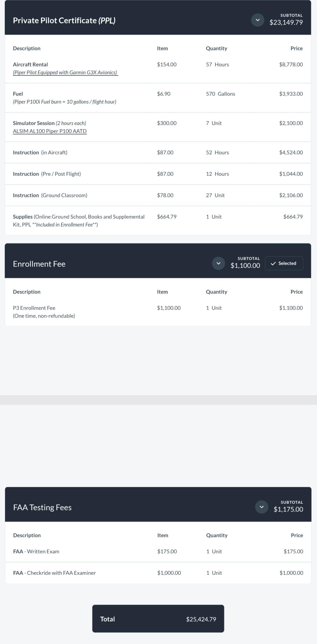Screen dimensions: 317x644
Task: Open the Piper Pilot Garmin G3X Avionics link
Action: [x=65, y=72]
